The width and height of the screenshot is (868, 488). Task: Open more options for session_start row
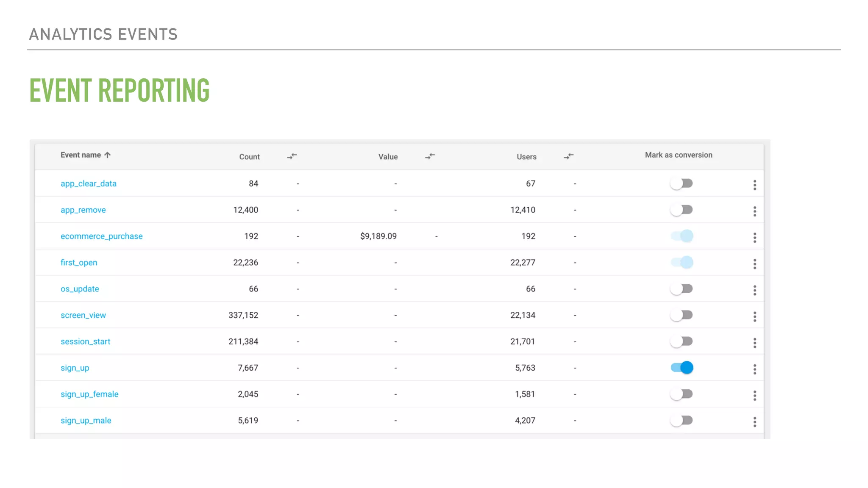(x=754, y=343)
